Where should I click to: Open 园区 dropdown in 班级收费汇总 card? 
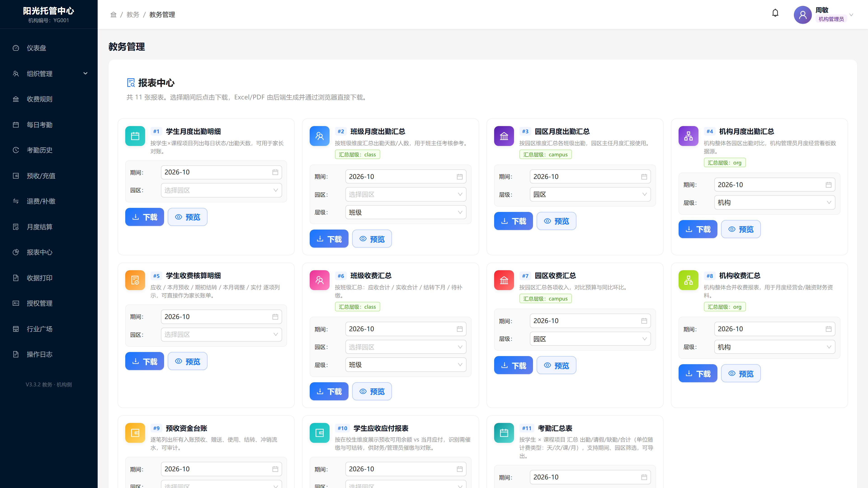pos(406,347)
